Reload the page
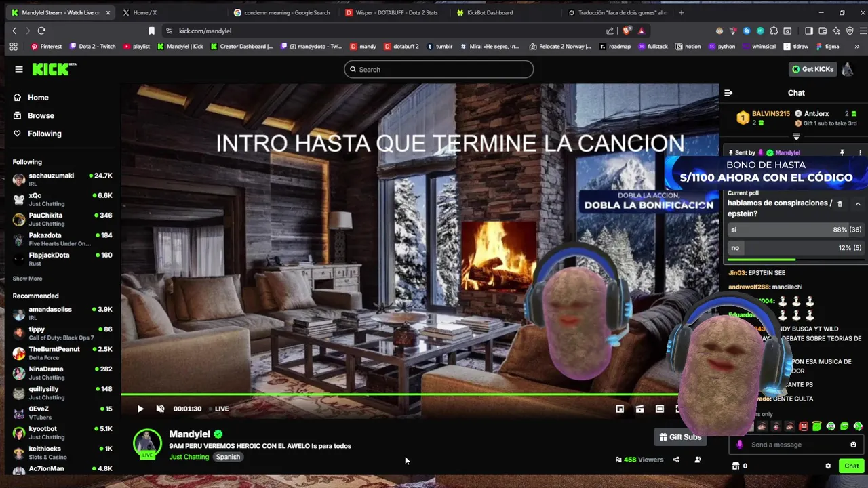Image resolution: width=868 pixels, height=488 pixels. pos(41,30)
